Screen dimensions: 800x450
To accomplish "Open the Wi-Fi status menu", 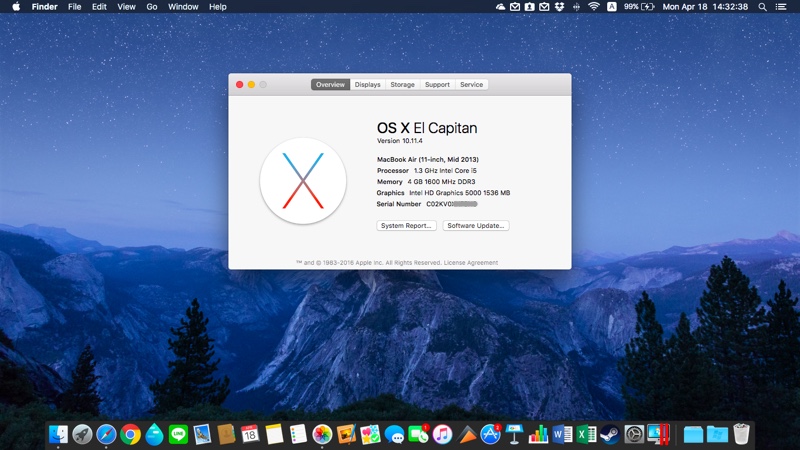I will click(593, 7).
